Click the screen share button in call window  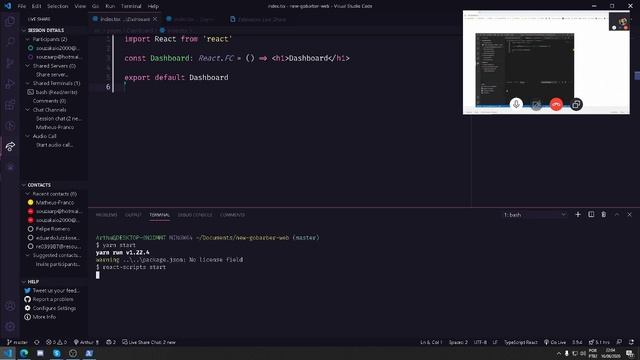tap(576, 104)
